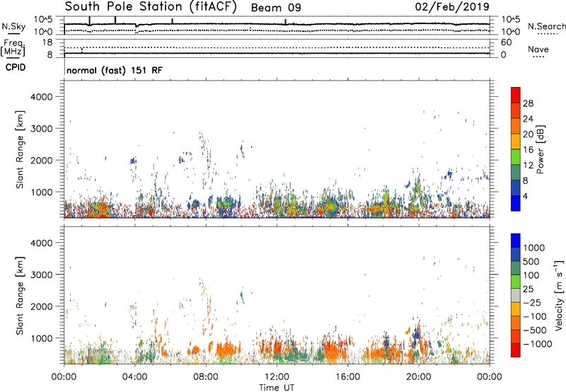
Task: Click the date "02/Feb/2019"
Action: (x=452, y=7)
